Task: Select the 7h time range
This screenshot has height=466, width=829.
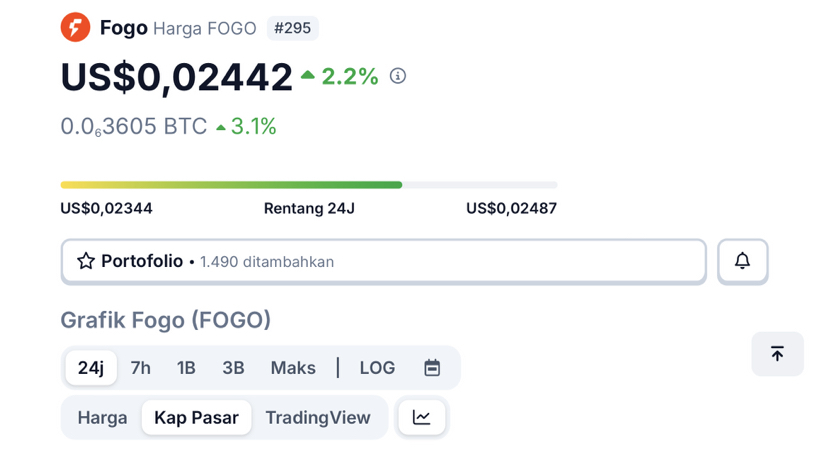Action: coord(141,368)
